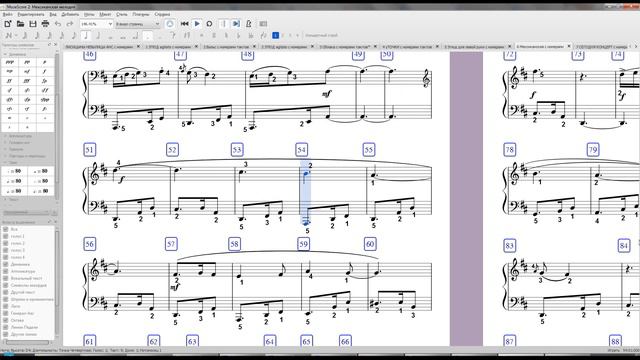
Task: Toggle the Pedal lines filter checkbox
Action: coord(6,327)
